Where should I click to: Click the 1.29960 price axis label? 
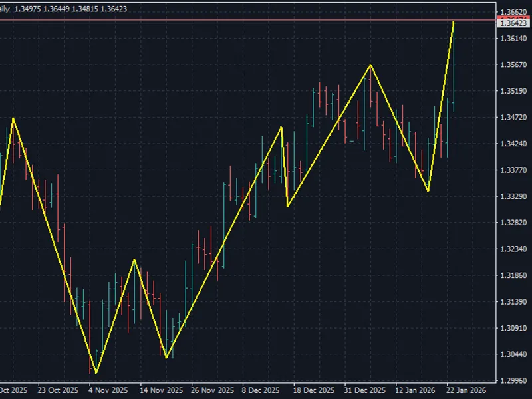pos(513,380)
